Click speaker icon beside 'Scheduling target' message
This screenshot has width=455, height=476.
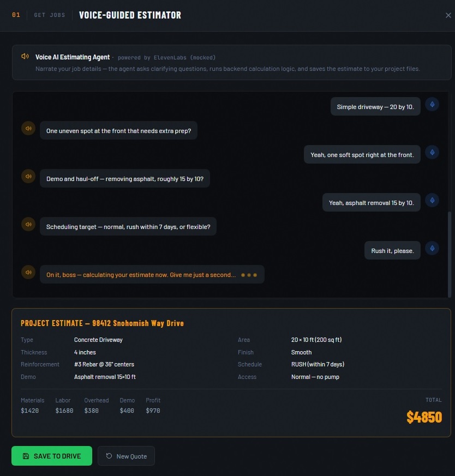tap(28, 225)
